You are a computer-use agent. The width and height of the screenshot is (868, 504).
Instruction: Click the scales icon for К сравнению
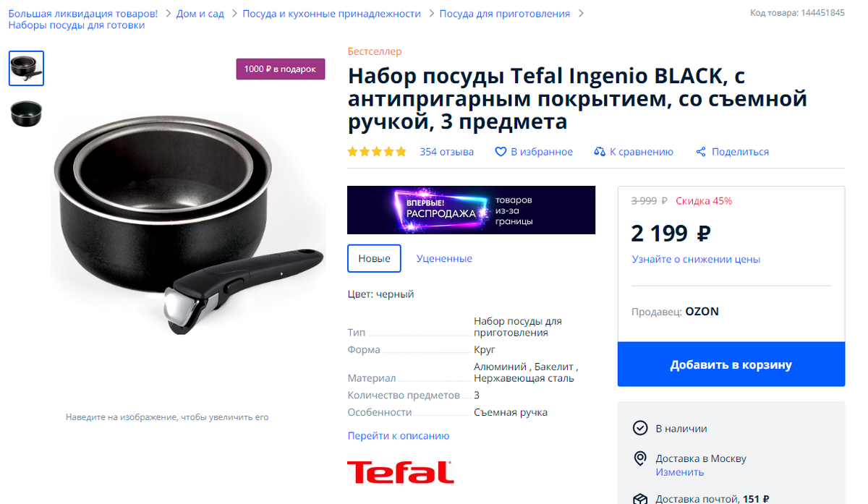point(599,152)
